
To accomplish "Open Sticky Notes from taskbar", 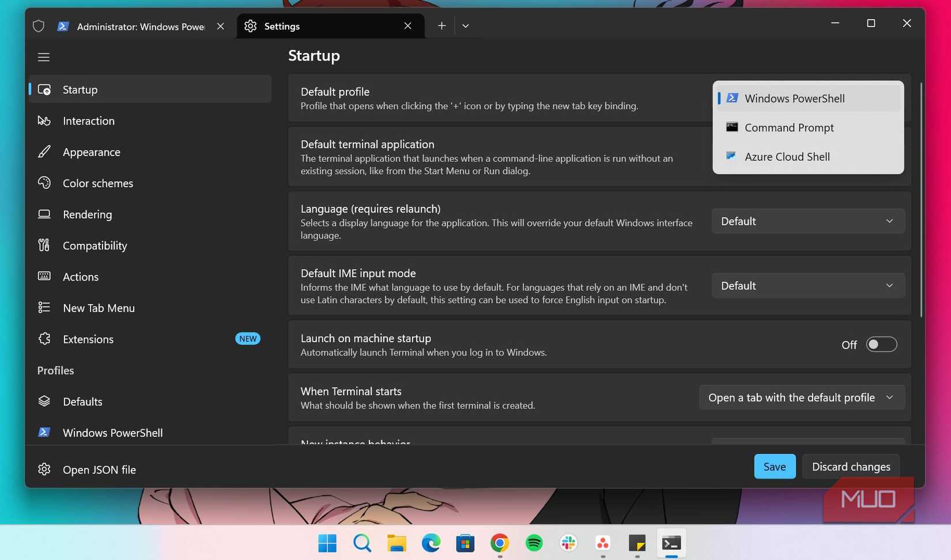I will click(637, 543).
